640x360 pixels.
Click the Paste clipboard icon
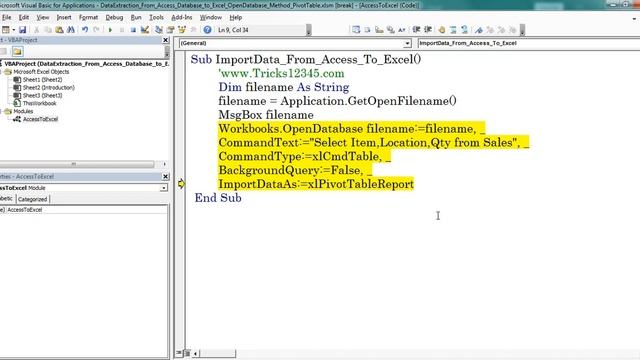59,30
